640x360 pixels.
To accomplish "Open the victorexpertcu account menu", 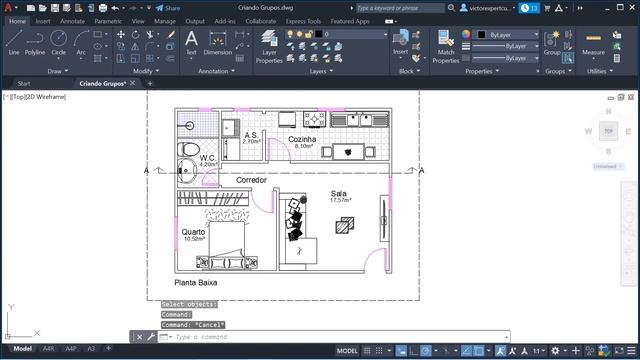I will (x=487, y=8).
